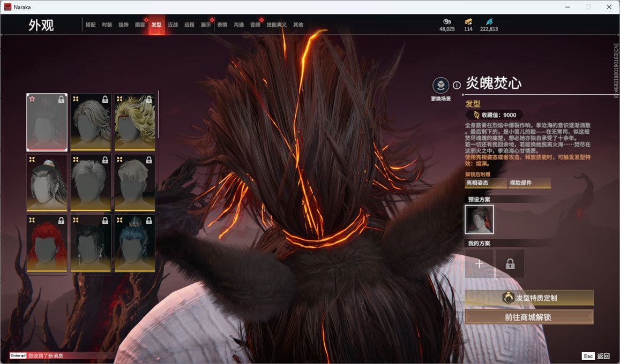Open the 时装 tab
Viewport: 620px width, 364px height.
point(107,25)
